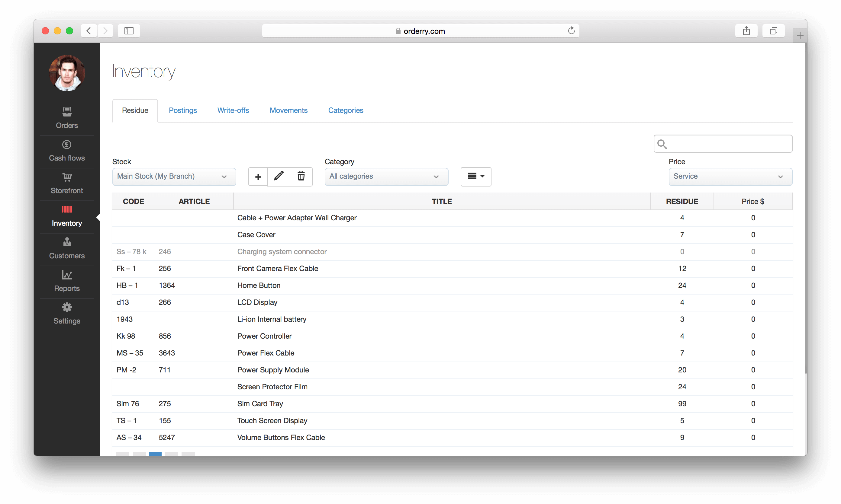Switch to the Write-offs tab
The height and width of the screenshot is (504, 841).
pos(233,110)
